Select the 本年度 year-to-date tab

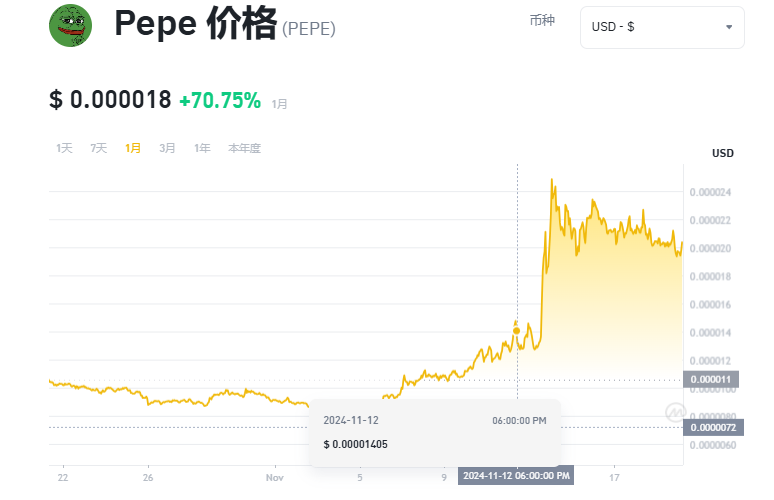pyautogui.click(x=244, y=148)
